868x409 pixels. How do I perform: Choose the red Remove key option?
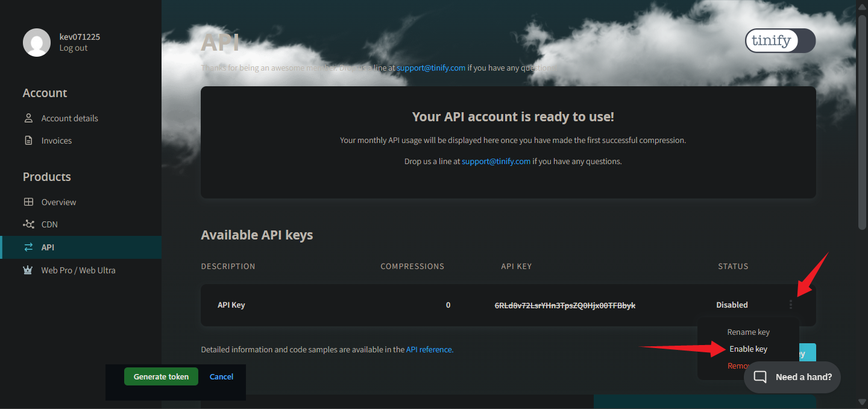pyautogui.click(x=739, y=366)
